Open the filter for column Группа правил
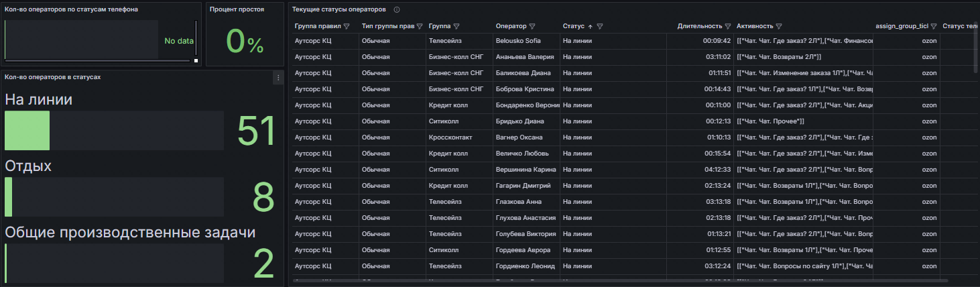The height and width of the screenshot is (287, 980). coord(347,27)
